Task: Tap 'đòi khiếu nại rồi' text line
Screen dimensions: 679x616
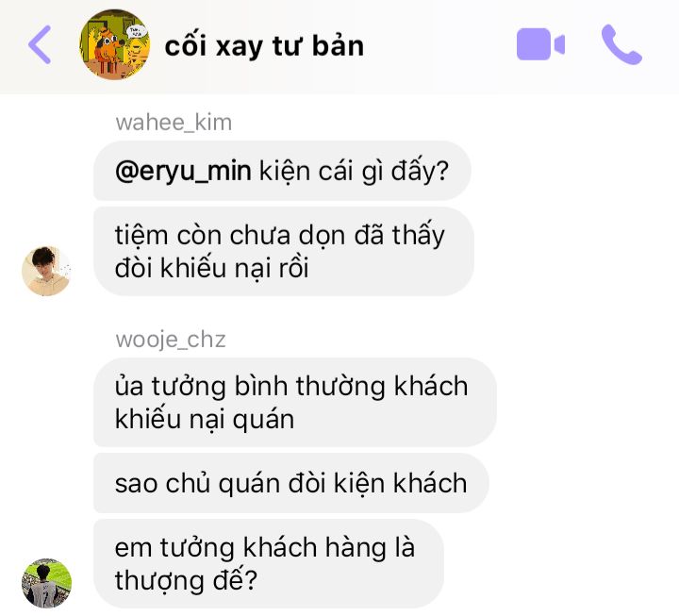Action: pos(212,268)
